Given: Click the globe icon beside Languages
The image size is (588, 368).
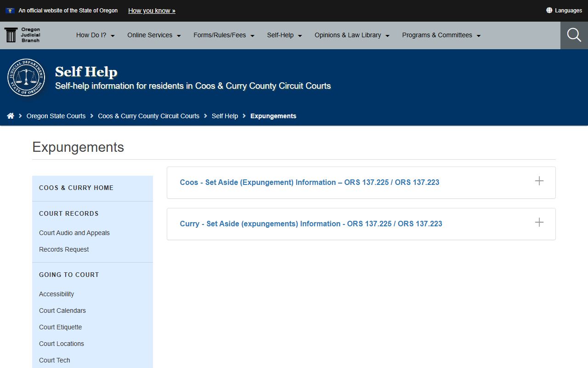Looking at the screenshot, I should [x=549, y=10].
